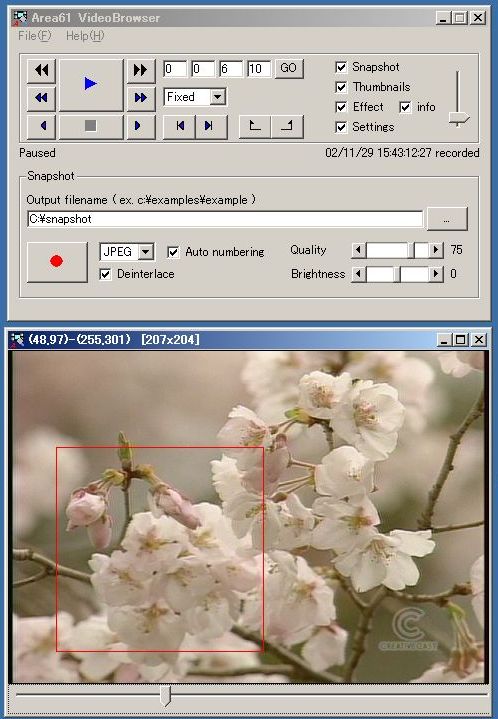Set the in-point with the left corner icon

pyautogui.click(x=255, y=126)
